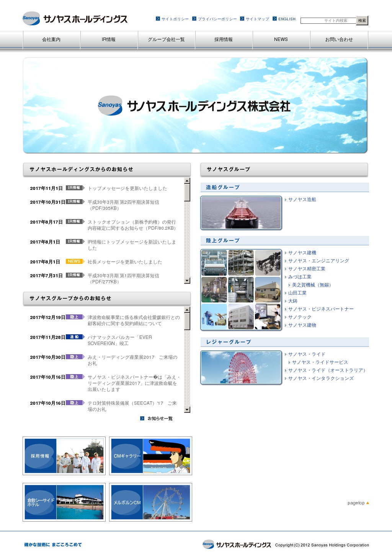The width and height of the screenshot is (392, 556).
Task: Open the 倉敷シーサイドホテル banner
Action: coord(64,502)
